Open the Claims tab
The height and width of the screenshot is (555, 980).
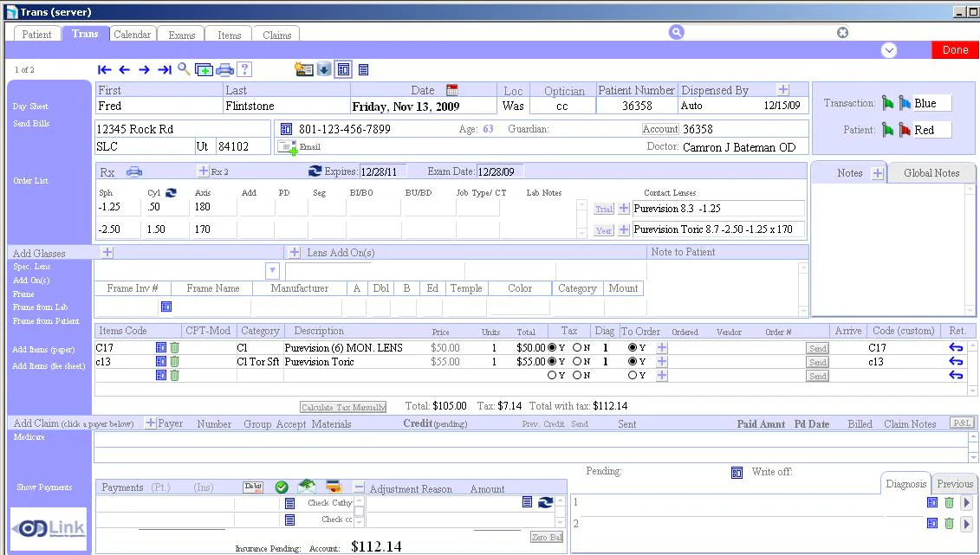tap(277, 35)
